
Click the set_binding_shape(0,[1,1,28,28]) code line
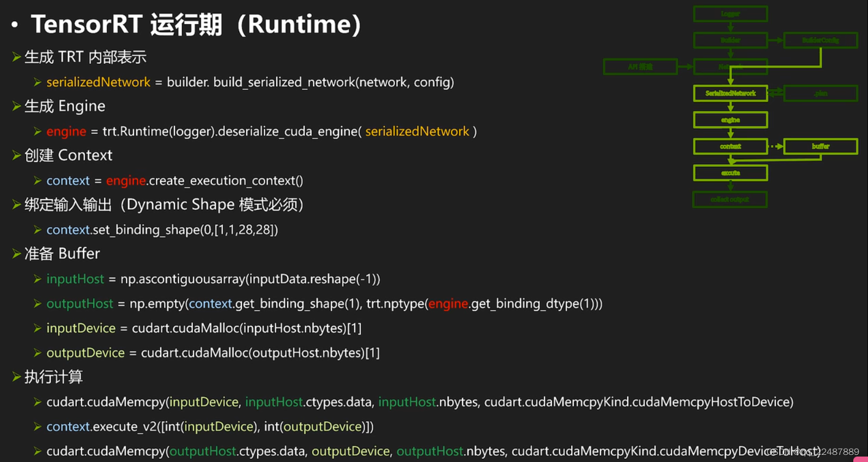point(162,230)
